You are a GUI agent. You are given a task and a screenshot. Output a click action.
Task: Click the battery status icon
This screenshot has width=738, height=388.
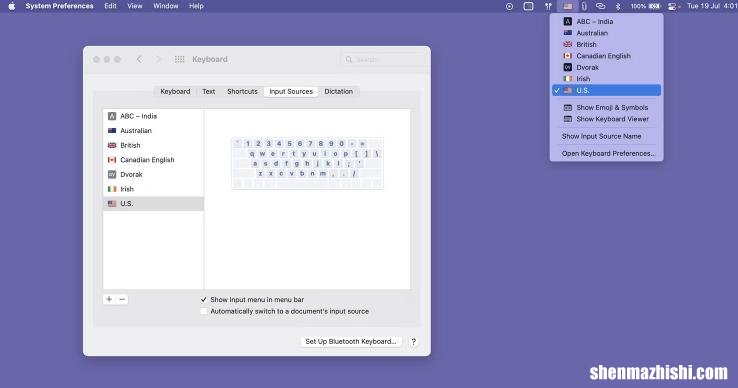(654, 6)
